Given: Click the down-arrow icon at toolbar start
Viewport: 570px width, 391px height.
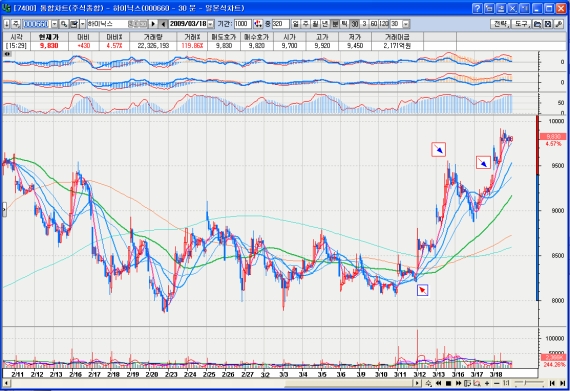Looking at the screenshot, I should coord(7,24).
